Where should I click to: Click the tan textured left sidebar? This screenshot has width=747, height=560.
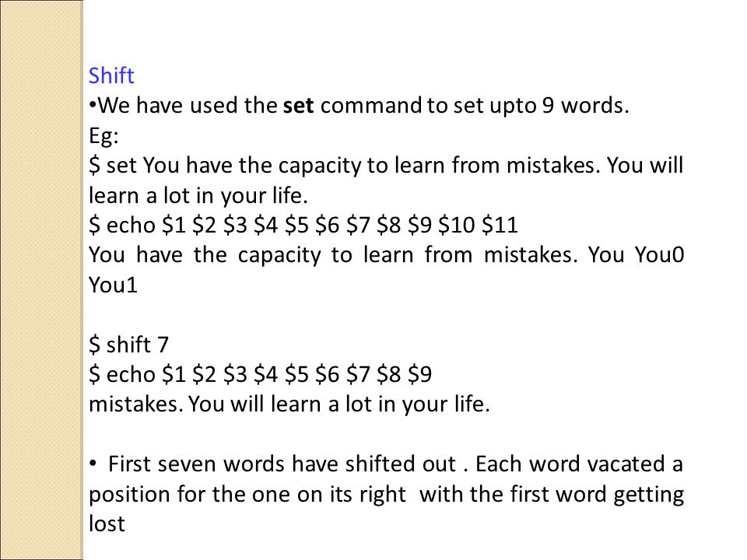click(x=41, y=280)
